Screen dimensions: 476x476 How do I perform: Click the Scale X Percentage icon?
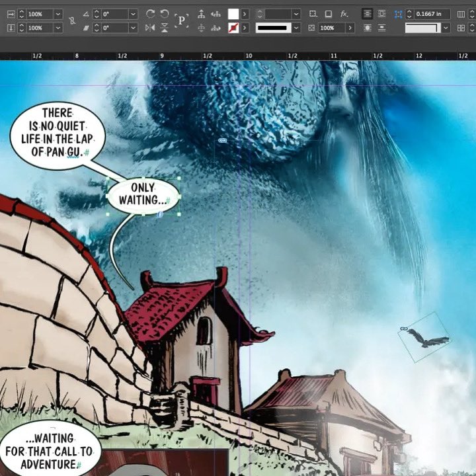11,14
